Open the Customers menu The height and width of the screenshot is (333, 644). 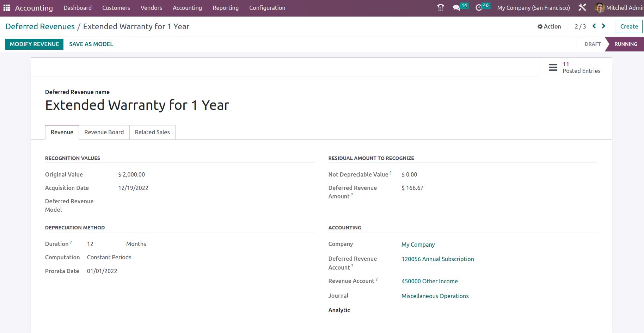(x=116, y=8)
